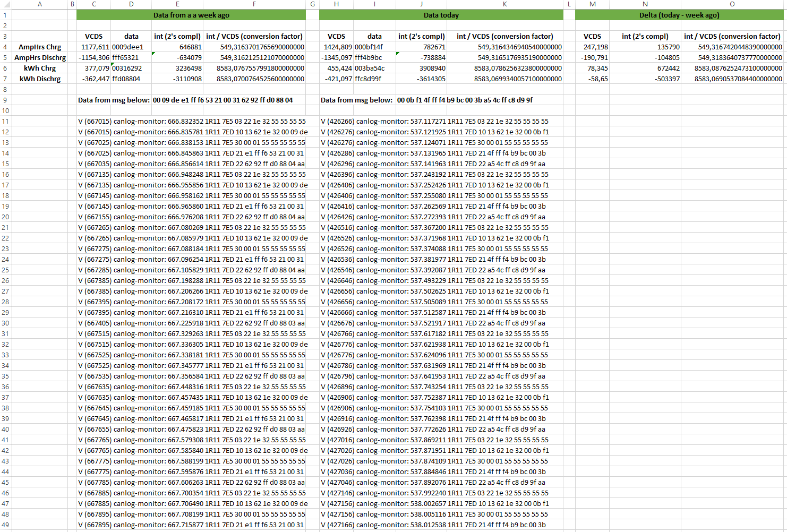787x532 pixels.
Task: Click log line with timestamp 537.117271
Action: (434, 121)
